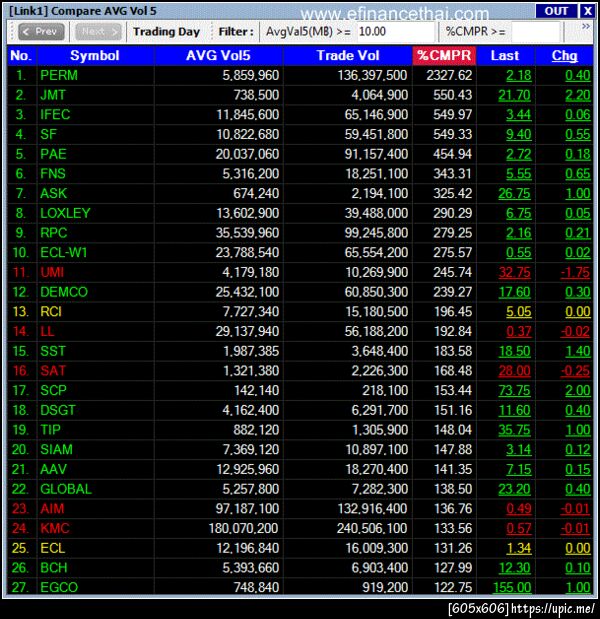Select the SF symbol
The width and height of the screenshot is (600, 619).
pyautogui.click(x=49, y=135)
